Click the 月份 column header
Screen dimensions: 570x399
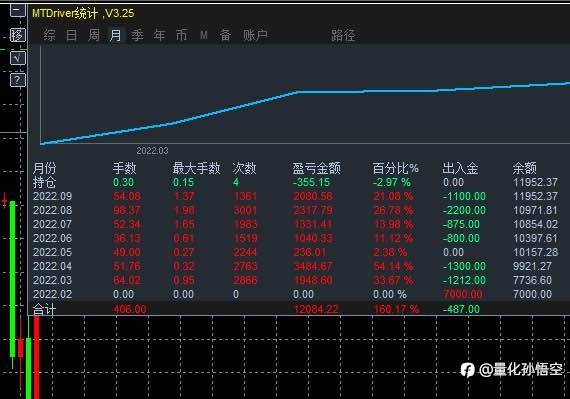[44, 168]
